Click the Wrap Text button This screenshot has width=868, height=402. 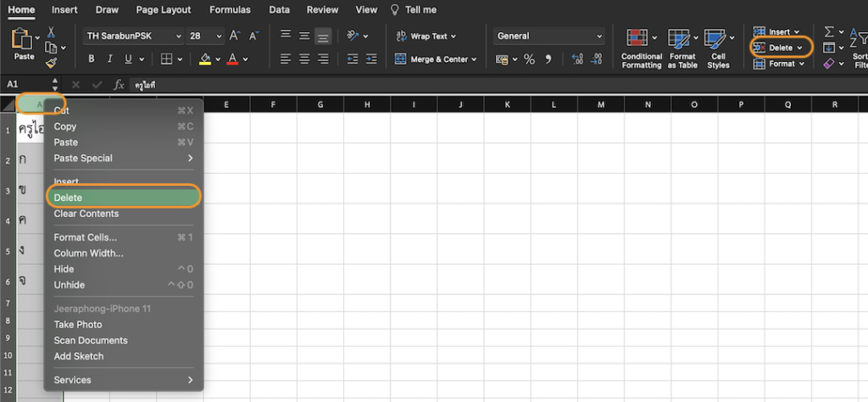426,36
